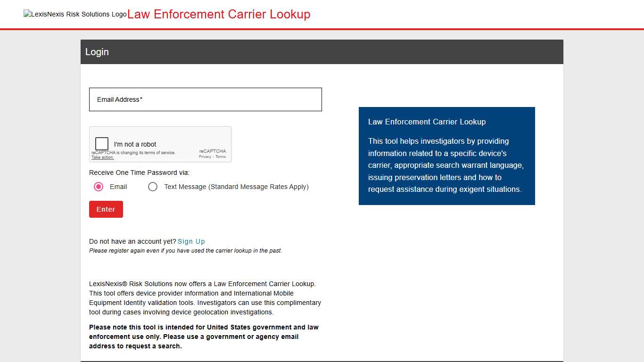This screenshot has width=644, height=362.
Task: Choose Text Message for one-time password
Action: (x=153, y=187)
